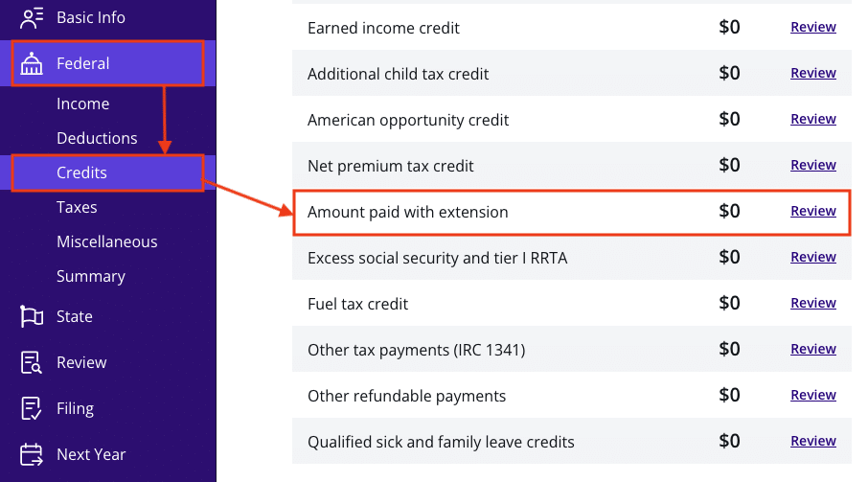868x482 pixels.
Task: Open Taxes in the Federal submenu
Action: click(77, 207)
